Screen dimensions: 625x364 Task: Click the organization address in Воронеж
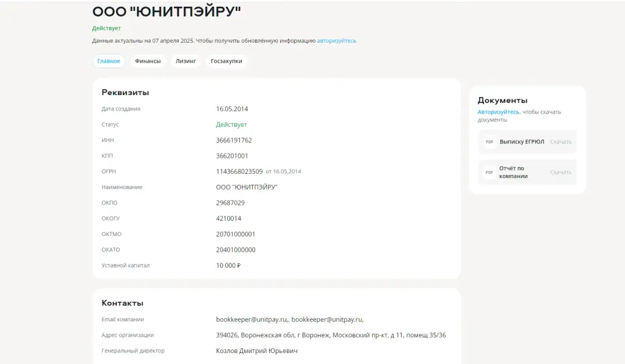coord(331,335)
